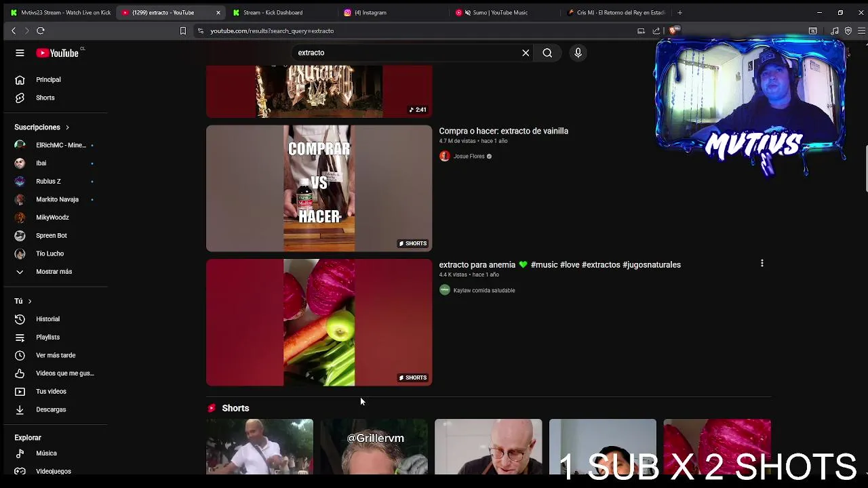The width and height of the screenshot is (868, 488).
Task: Open Videojuegos under Explorar
Action: (x=54, y=471)
